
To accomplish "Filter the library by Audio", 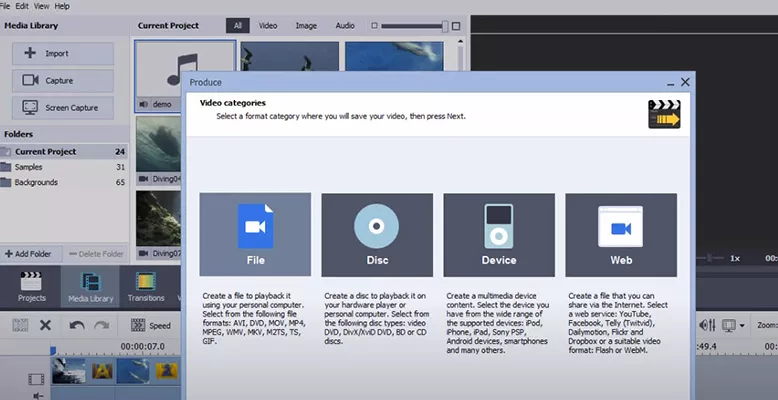I will pos(345,26).
